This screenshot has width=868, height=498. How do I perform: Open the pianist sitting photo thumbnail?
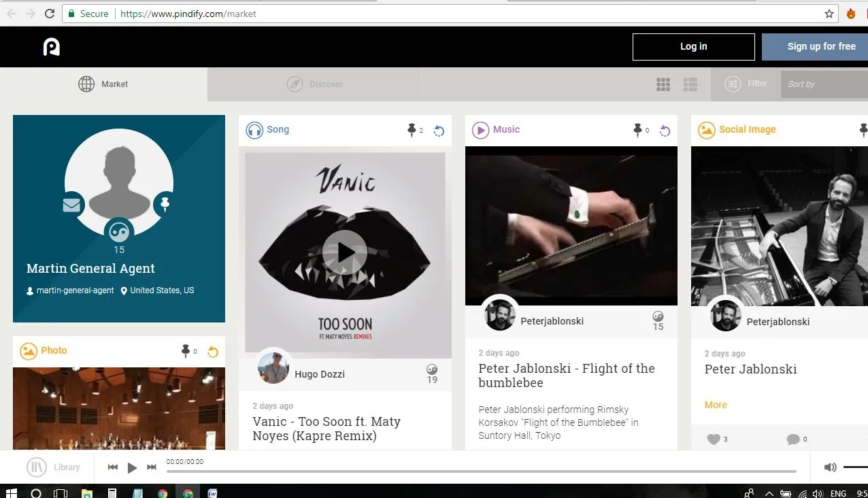(780, 226)
